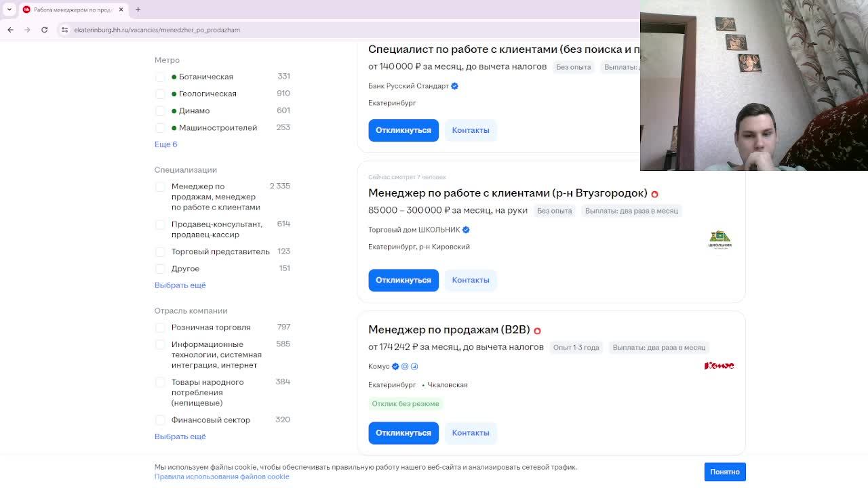Check the Геологическая metro filter
The height and width of the screenshot is (488, 868).
pyautogui.click(x=160, y=94)
